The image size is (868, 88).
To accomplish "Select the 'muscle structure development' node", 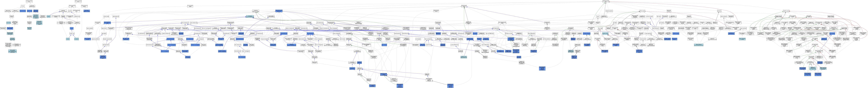I will click(x=438, y=23).
